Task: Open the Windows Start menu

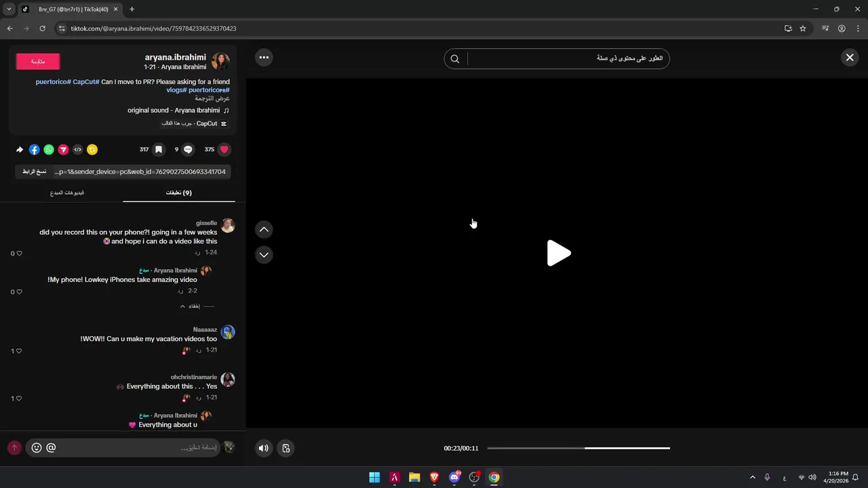Action: [374, 477]
